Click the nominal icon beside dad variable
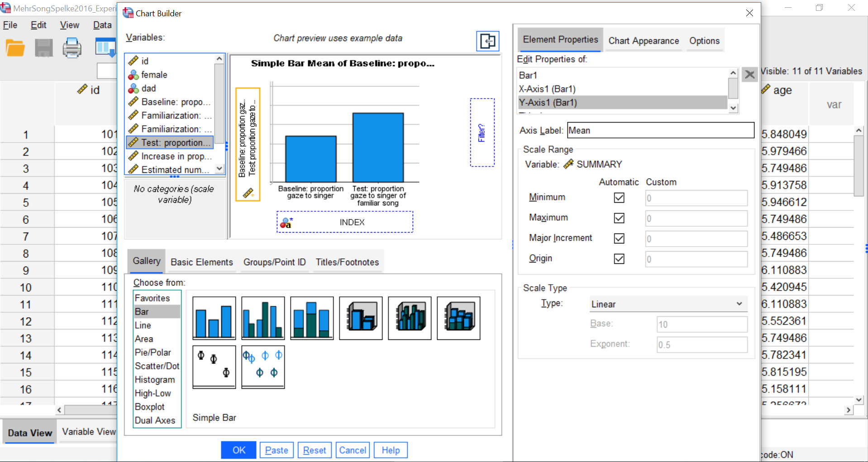 pyautogui.click(x=134, y=88)
